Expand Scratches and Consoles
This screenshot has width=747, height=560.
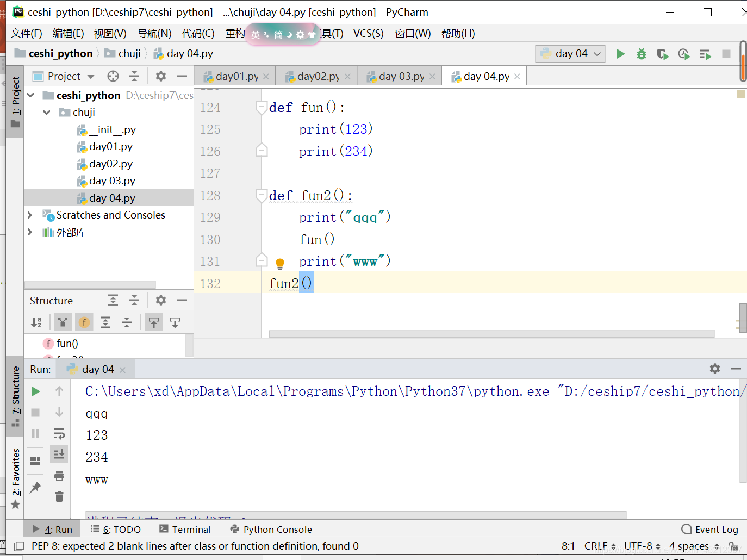coord(30,215)
